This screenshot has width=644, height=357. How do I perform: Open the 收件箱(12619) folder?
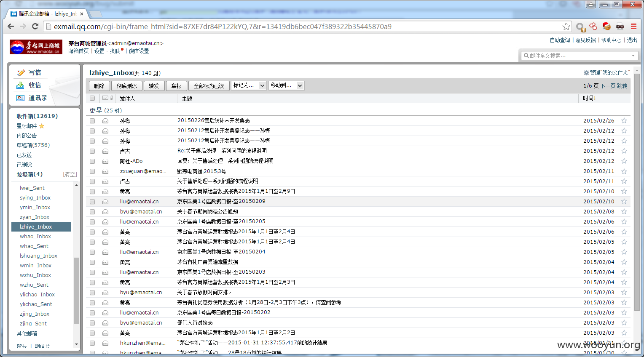point(37,116)
